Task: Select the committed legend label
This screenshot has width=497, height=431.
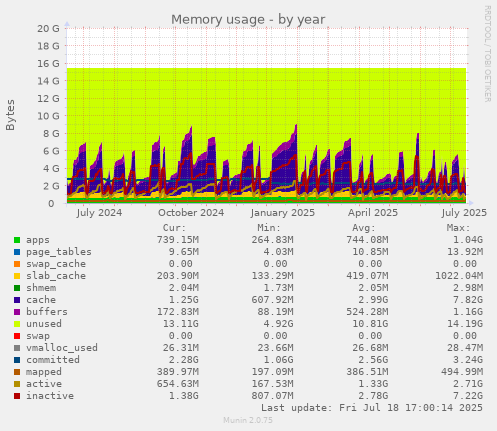Action: (x=53, y=360)
